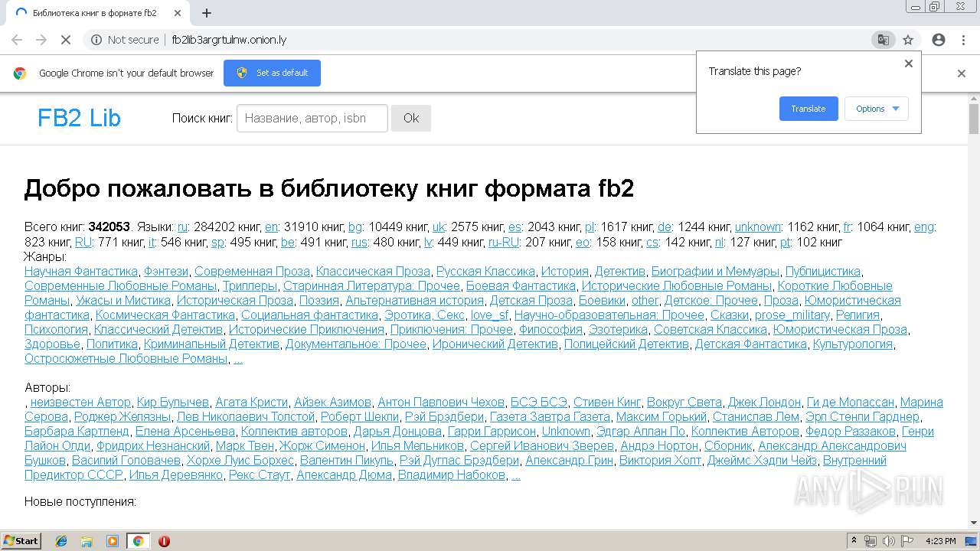Open author Станислав Лем
The height and width of the screenshot is (551, 980).
(756, 417)
